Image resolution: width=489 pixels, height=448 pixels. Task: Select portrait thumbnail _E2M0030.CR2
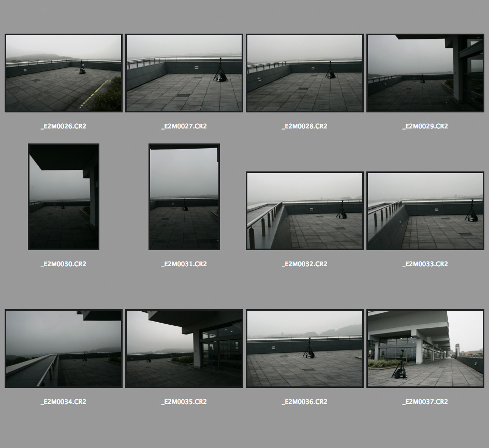point(63,197)
